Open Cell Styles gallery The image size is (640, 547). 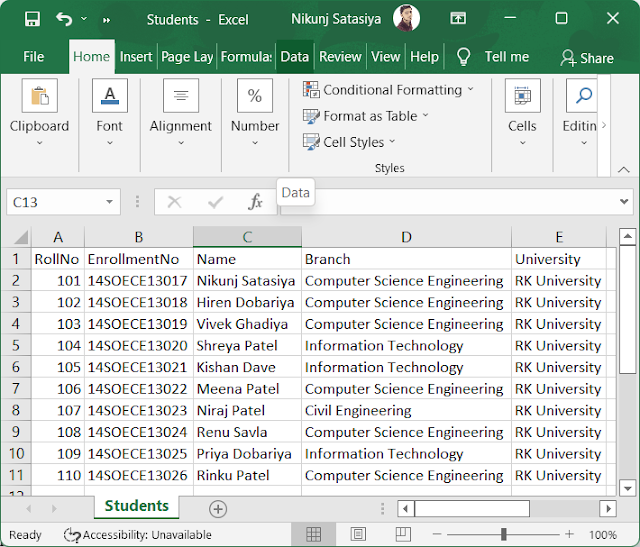(349, 142)
